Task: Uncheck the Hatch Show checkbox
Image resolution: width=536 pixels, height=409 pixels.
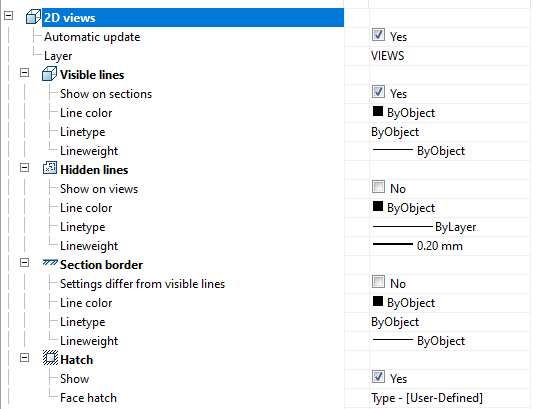Action: (378, 377)
